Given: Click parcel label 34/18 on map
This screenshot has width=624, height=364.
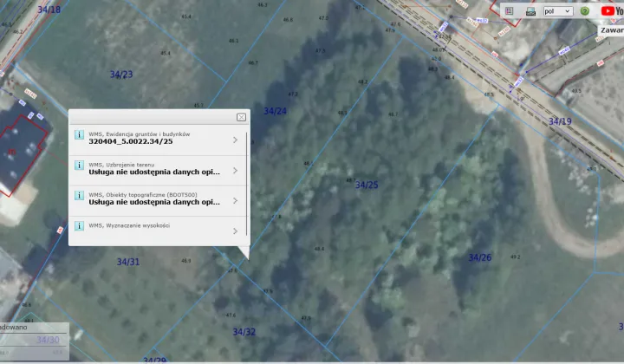Looking at the screenshot, I should [49, 10].
